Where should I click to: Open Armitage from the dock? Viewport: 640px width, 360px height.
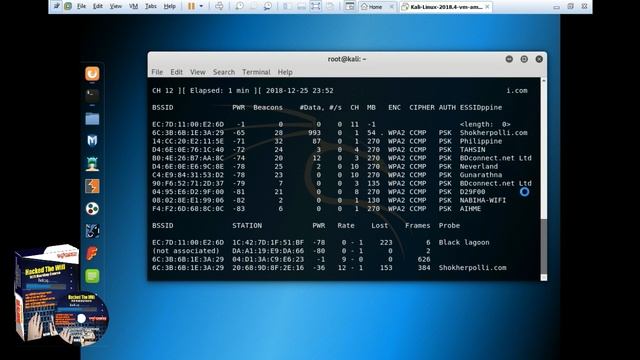[92, 163]
